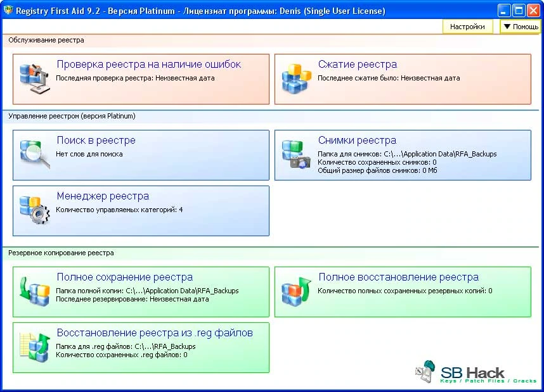The height and width of the screenshot is (392, 544).
Task: Minimize the Registry First Aid window
Action: [504, 10]
